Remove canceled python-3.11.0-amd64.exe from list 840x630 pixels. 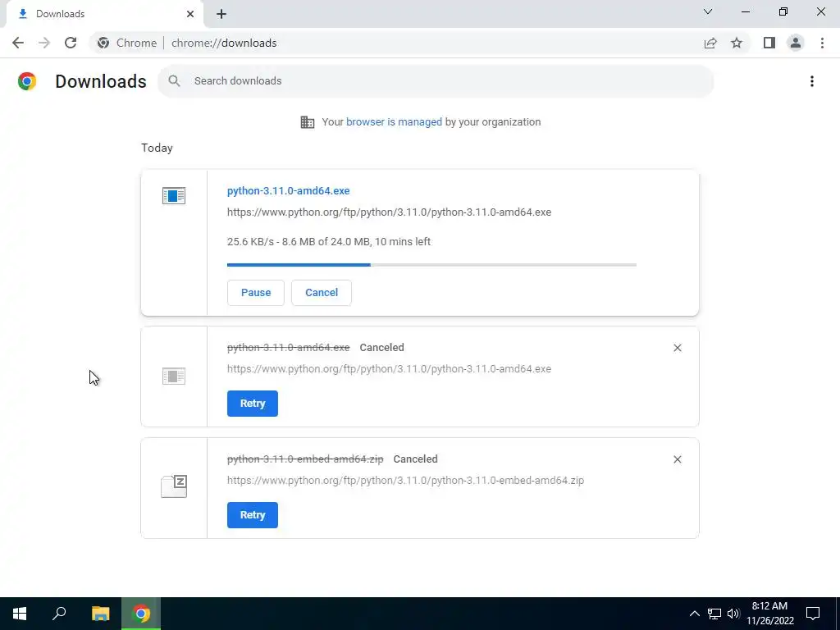pos(677,348)
